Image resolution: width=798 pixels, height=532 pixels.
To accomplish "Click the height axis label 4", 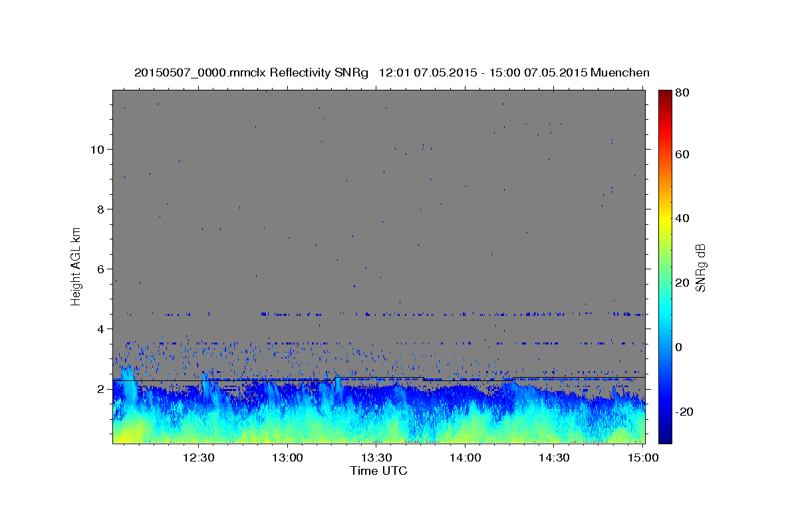I will click(x=101, y=329).
